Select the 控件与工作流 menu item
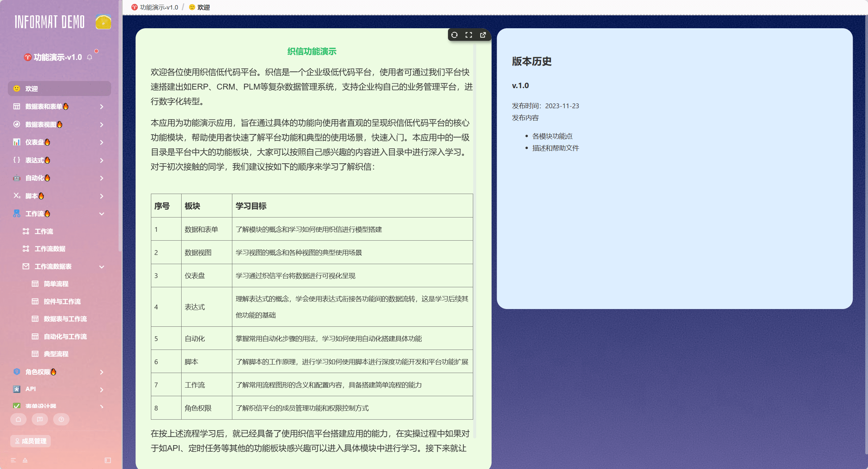 62,301
